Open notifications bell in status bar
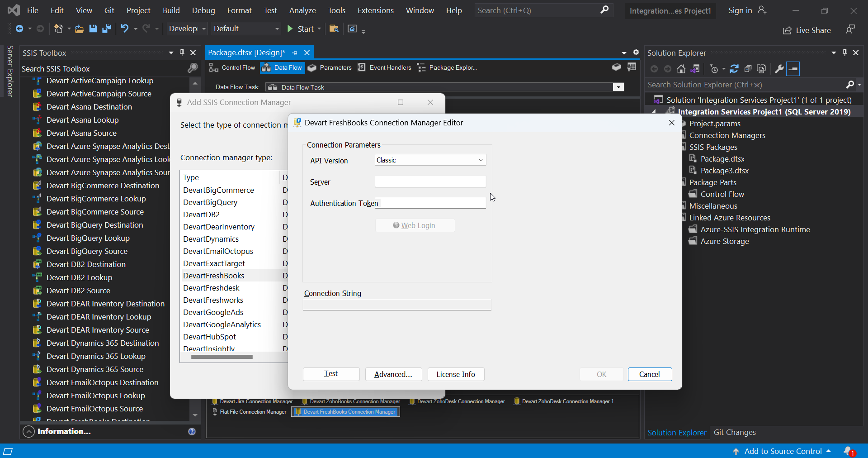This screenshot has width=868, height=458. pyautogui.click(x=849, y=451)
